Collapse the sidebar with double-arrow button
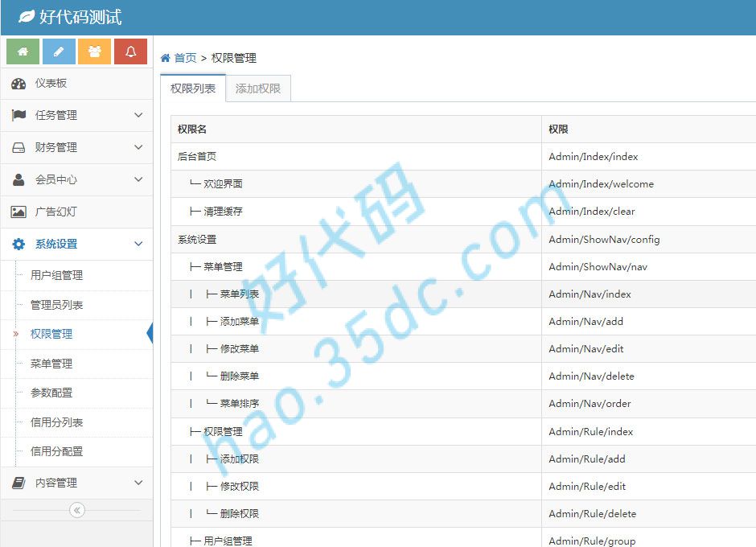This screenshot has height=547, width=756. [77, 510]
